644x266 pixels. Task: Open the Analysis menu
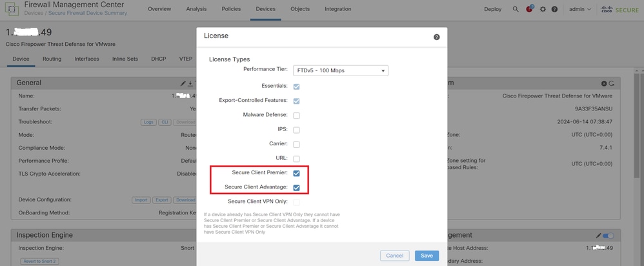(196, 9)
